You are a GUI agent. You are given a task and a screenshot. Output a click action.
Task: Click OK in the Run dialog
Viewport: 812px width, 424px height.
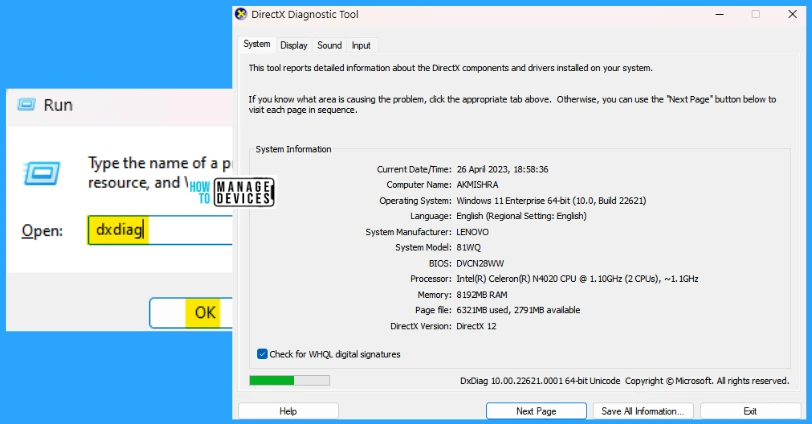pos(191,313)
